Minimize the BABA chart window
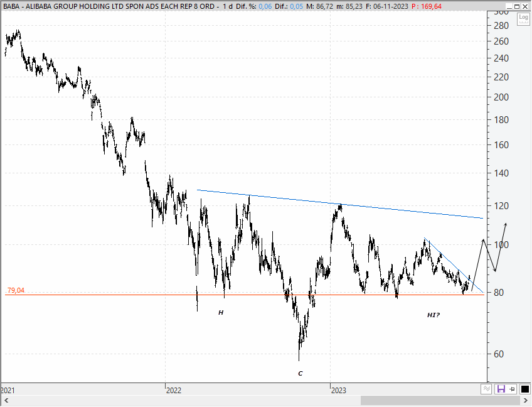This screenshot has height=407, width=532. point(508,6)
